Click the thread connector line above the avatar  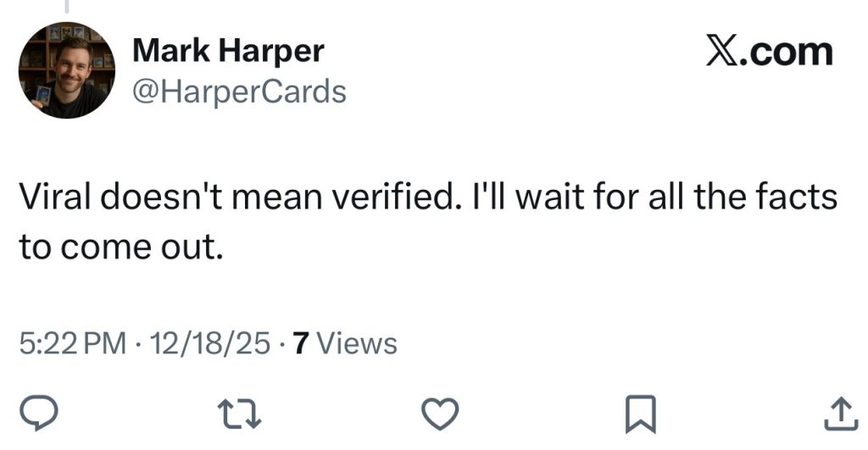[x=67, y=6]
